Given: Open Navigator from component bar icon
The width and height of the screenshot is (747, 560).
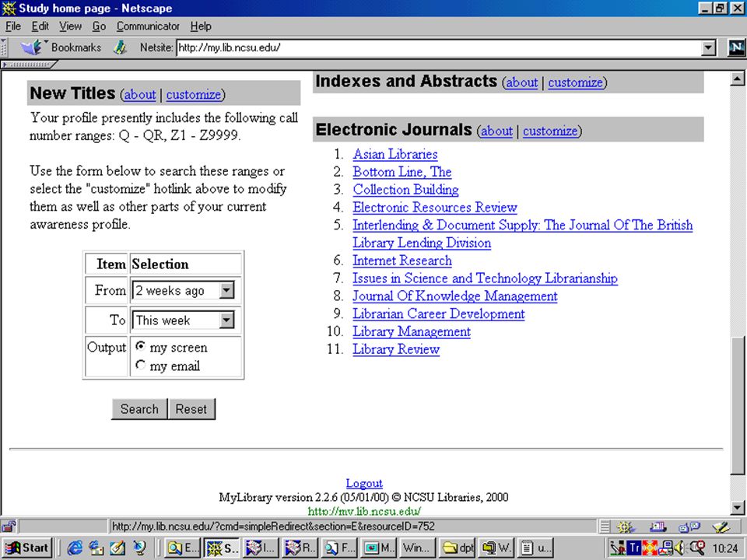Looking at the screenshot, I should coord(625,527).
